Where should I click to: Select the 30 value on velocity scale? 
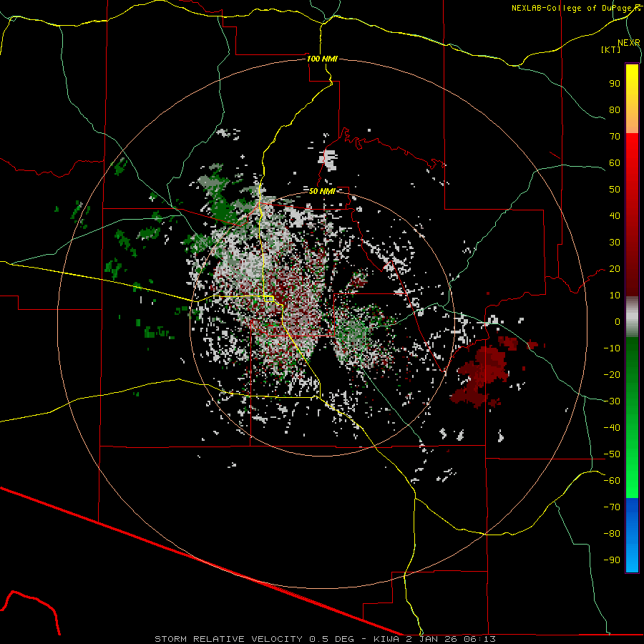pos(615,243)
